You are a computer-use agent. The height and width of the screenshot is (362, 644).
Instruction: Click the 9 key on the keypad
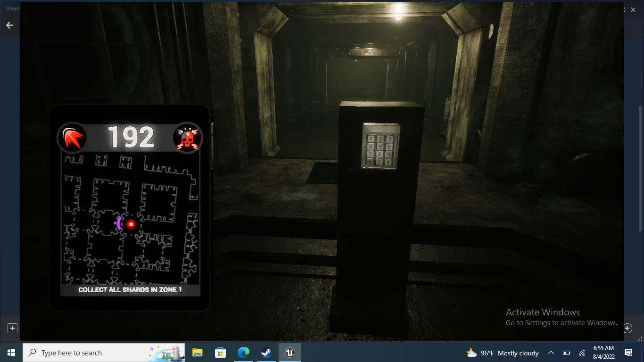click(388, 154)
